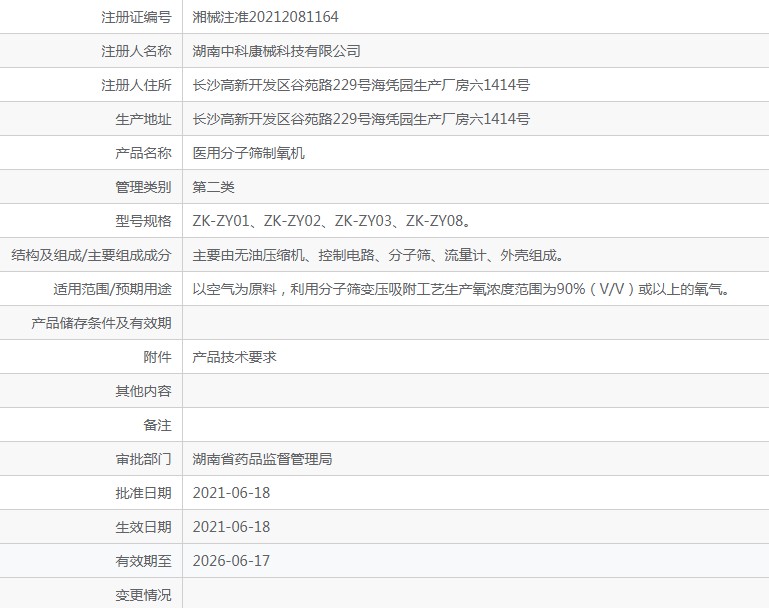Click the 注册人名称 label
Screen dimensions: 769x608
136,51
